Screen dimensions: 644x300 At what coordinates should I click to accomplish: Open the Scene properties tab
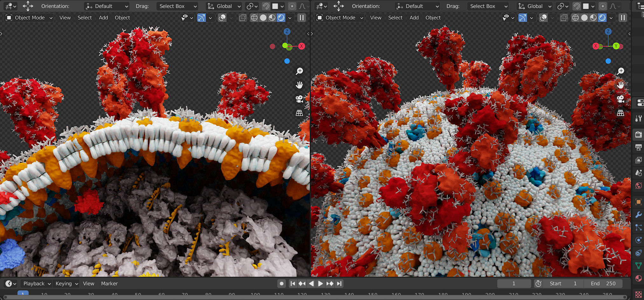point(638,173)
